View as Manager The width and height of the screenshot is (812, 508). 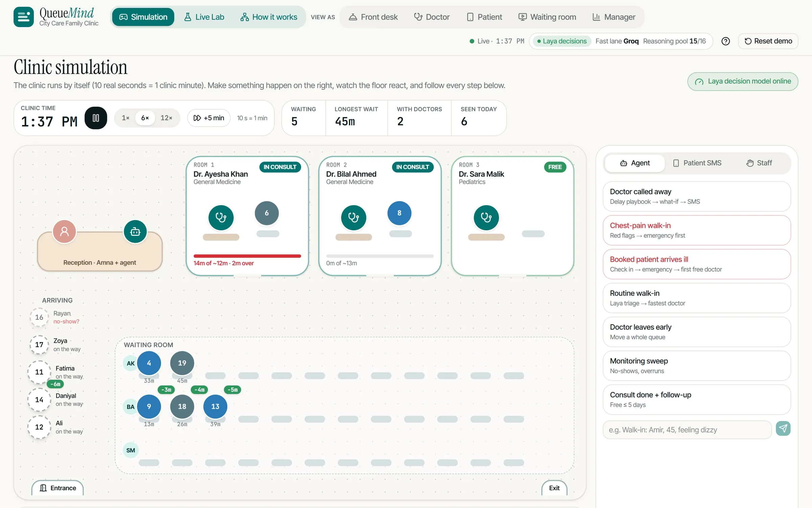(x=614, y=17)
